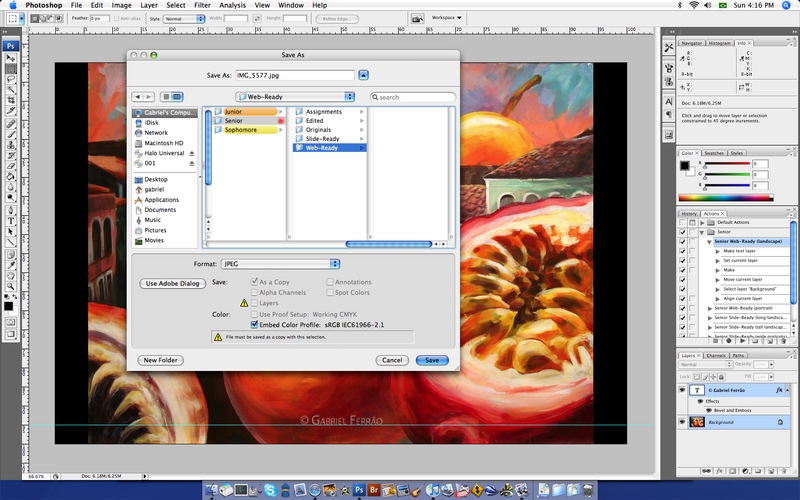Open the Filter menu
This screenshot has width=800, height=500.
[x=203, y=5]
